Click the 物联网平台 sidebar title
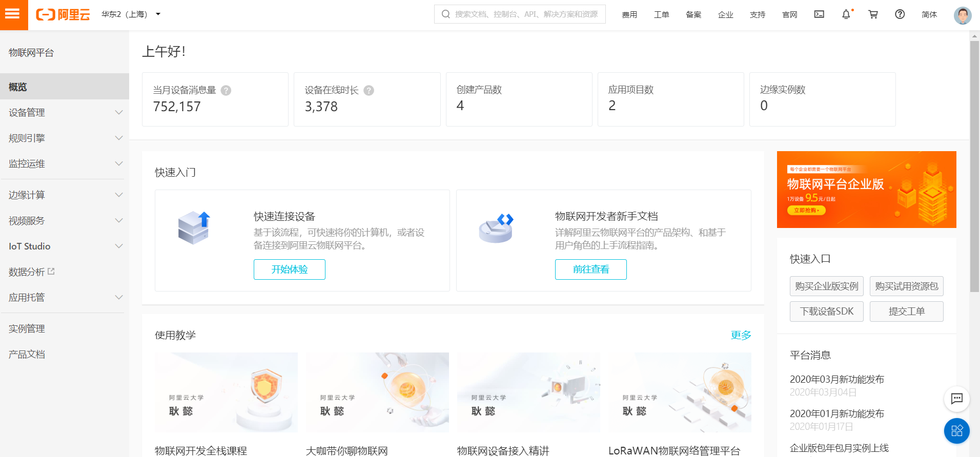Screen dimensions: 980x457 click(x=31, y=53)
